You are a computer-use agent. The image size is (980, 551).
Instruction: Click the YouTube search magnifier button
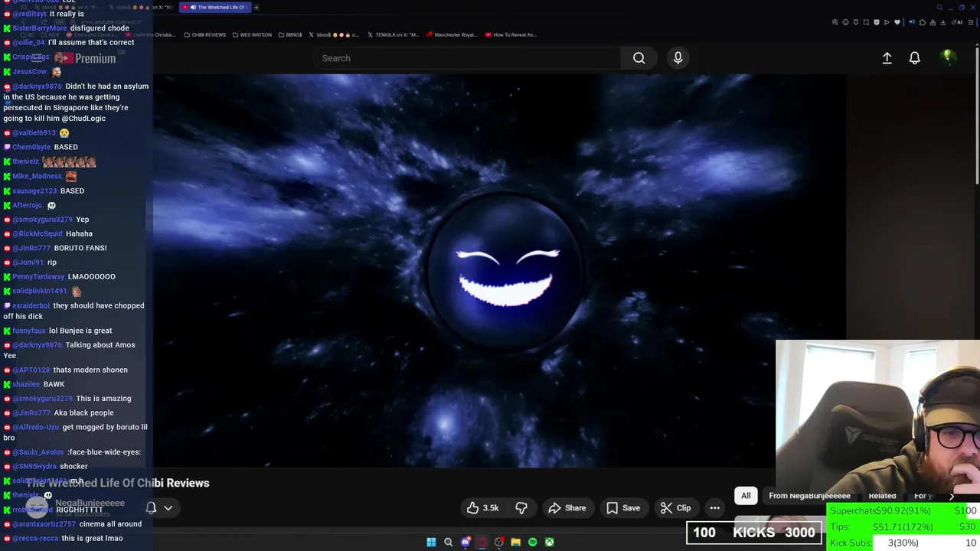(639, 58)
